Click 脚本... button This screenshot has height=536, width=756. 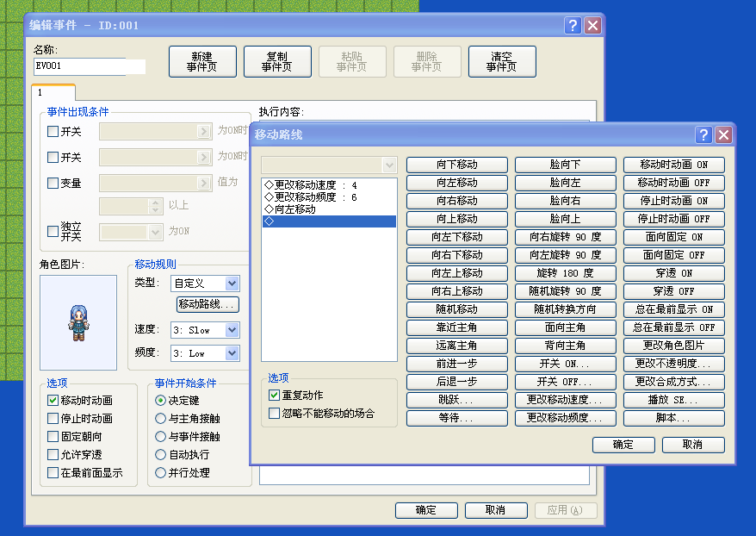pyautogui.click(x=674, y=418)
